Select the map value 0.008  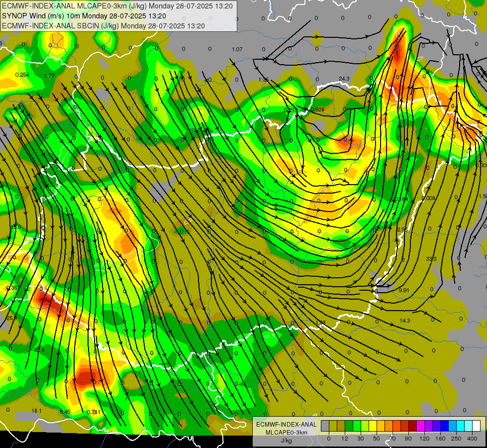(x=429, y=198)
